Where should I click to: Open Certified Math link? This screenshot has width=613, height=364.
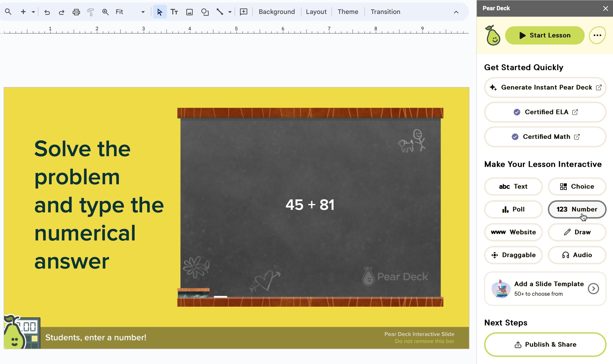[x=545, y=137]
